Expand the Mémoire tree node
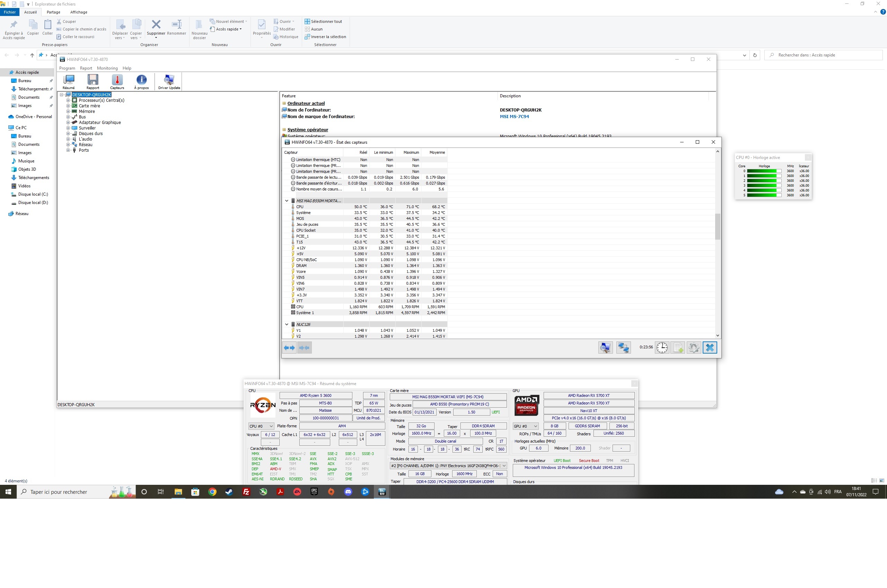 [68, 112]
